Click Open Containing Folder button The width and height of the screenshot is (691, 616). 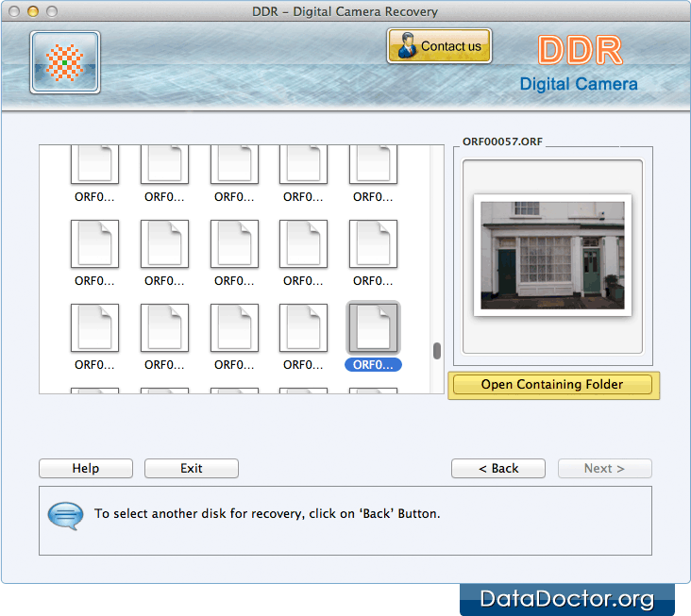coord(552,384)
